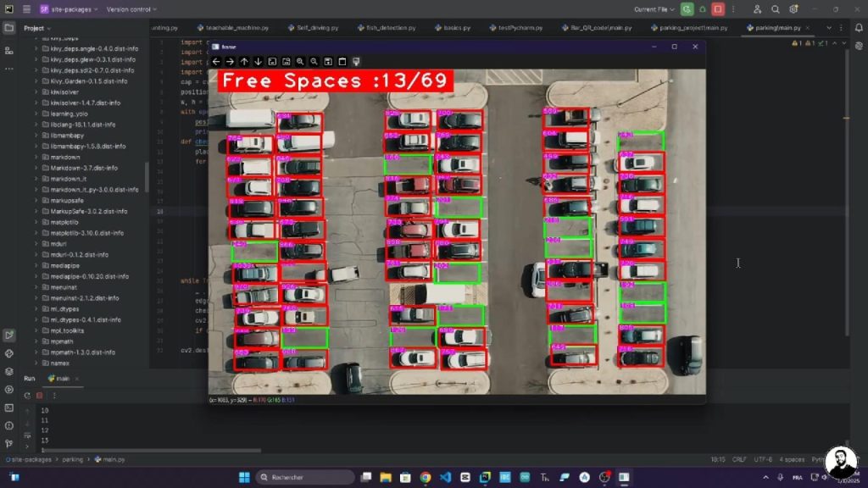Viewport: 868px width, 488px height.
Task: Open the Services tool window
Action: click(8, 390)
